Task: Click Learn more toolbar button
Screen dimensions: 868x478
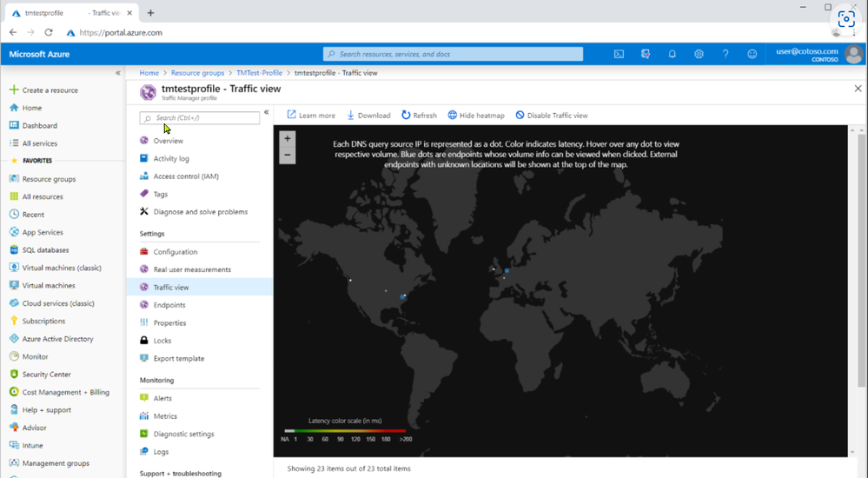Action: (311, 116)
